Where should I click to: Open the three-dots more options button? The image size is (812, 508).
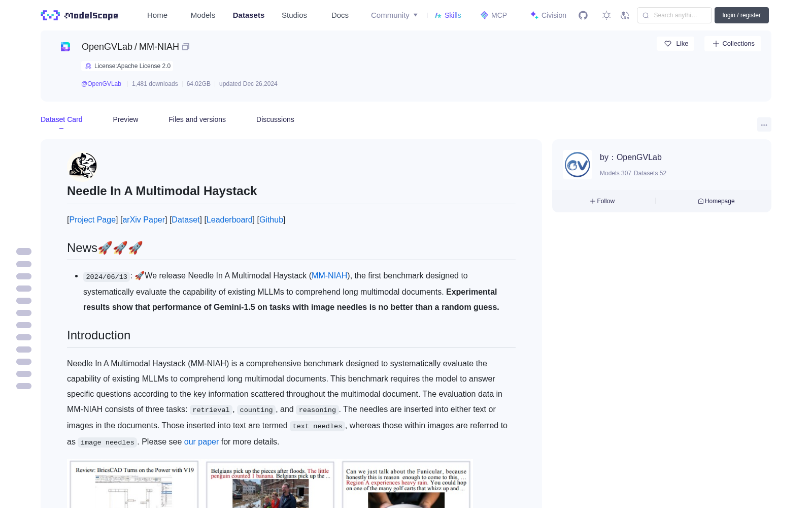pyautogui.click(x=764, y=124)
